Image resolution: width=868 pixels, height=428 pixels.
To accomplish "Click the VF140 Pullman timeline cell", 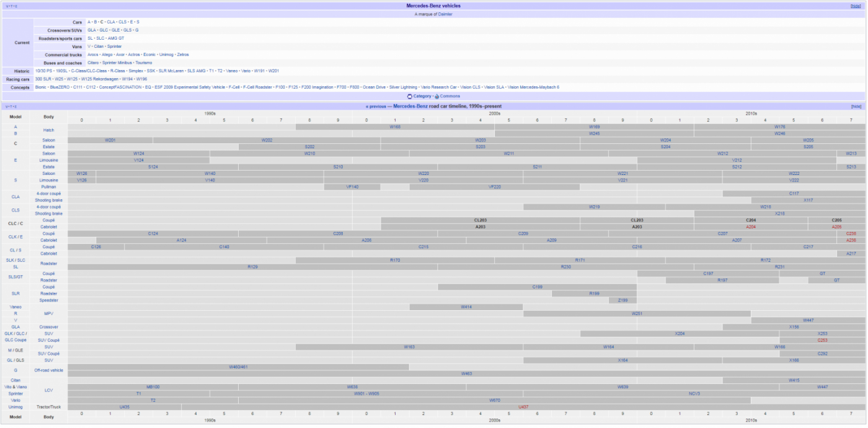I will coord(352,187).
